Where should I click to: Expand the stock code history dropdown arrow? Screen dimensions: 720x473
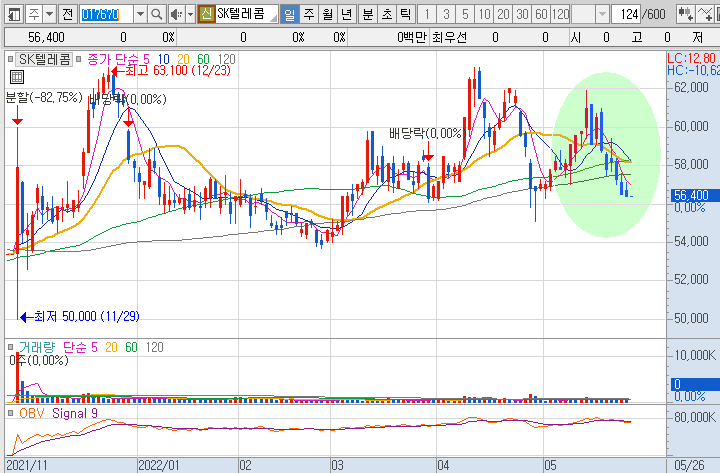point(141,15)
